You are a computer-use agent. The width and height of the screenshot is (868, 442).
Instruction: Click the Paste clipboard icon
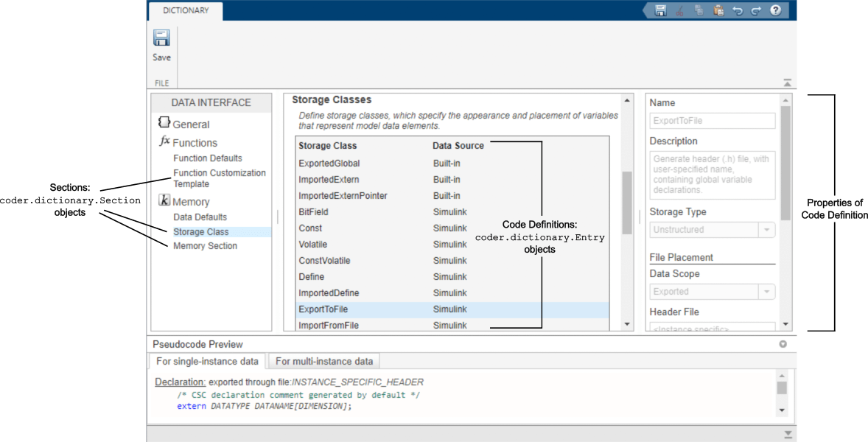point(718,10)
